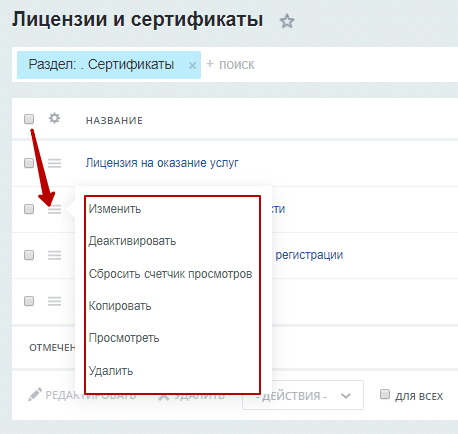Choose Изменить from the context menu
The width and height of the screenshot is (458, 434).
click(x=115, y=209)
